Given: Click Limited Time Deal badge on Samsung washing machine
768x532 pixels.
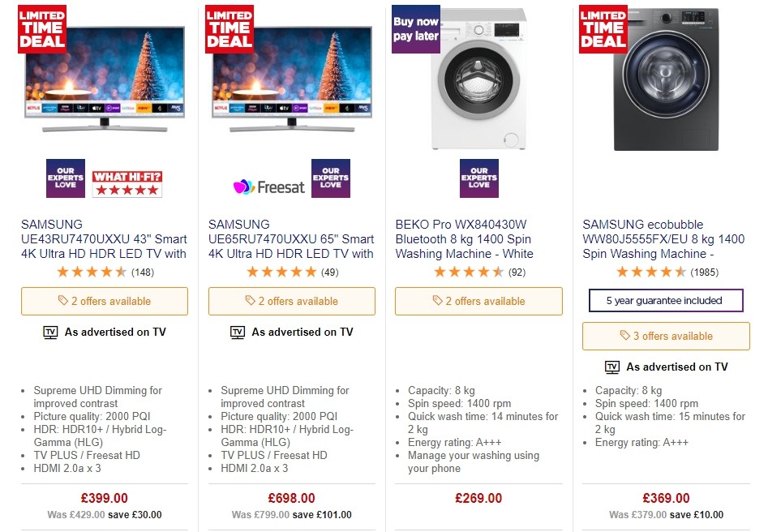Looking at the screenshot, I should click(x=603, y=29).
